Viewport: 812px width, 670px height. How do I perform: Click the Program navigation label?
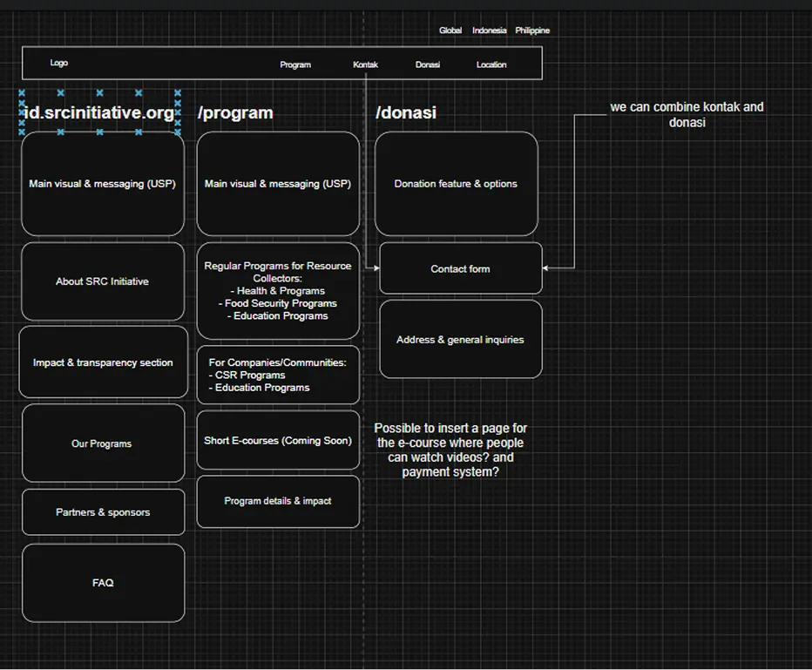[x=294, y=64]
